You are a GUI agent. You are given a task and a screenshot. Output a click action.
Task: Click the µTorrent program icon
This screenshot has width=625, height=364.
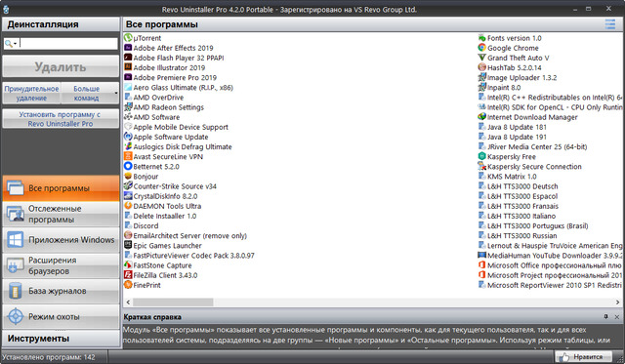tap(128, 38)
